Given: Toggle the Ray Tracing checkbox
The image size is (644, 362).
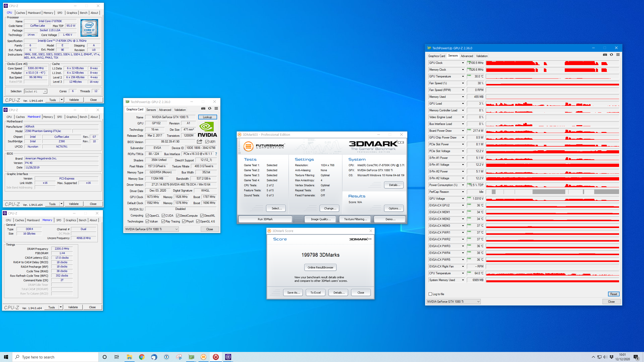Looking at the screenshot, I should 163,221.
